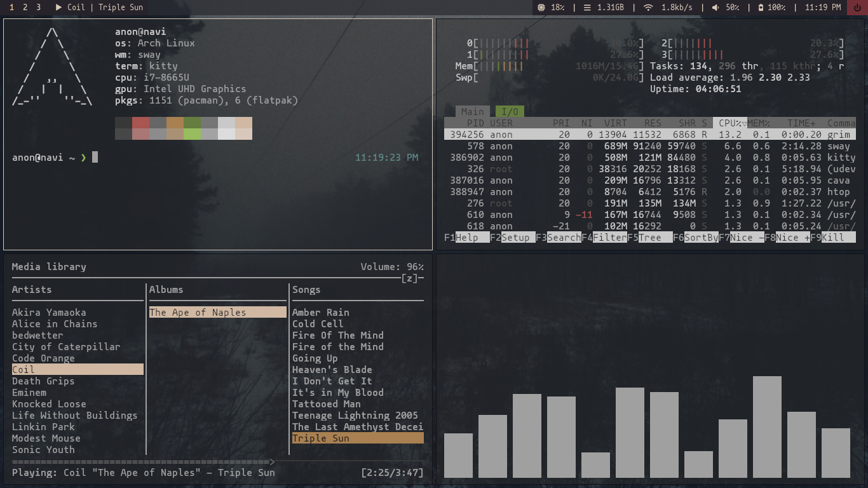Sort htop by the MEM% column header
Image resolution: width=868 pixels, height=488 pixels.
[759, 123]
